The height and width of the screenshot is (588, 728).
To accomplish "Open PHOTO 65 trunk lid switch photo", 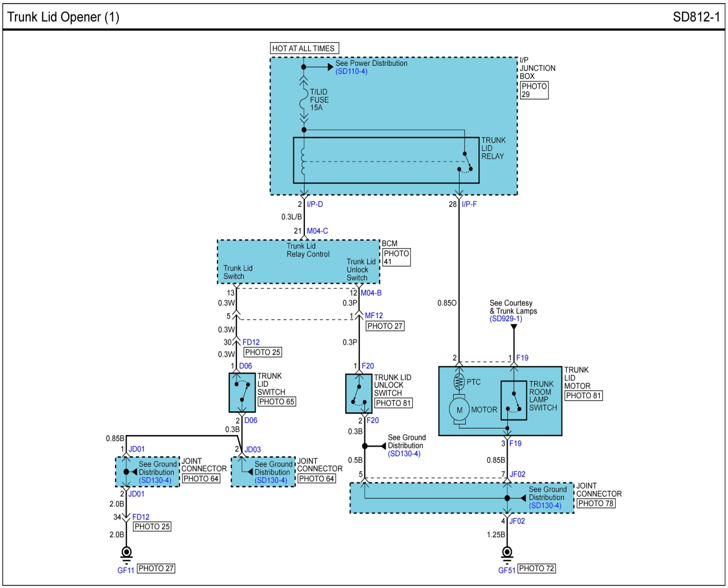I will point(277,402).
